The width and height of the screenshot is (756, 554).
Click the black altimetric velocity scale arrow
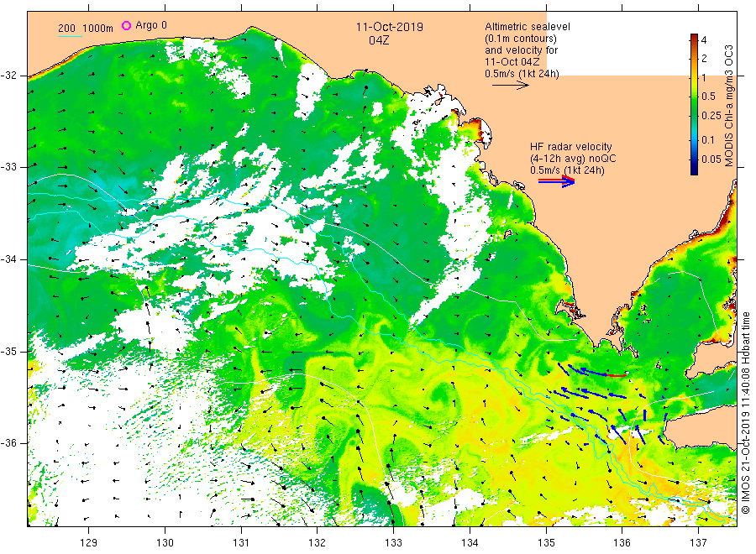pos(511,86)
